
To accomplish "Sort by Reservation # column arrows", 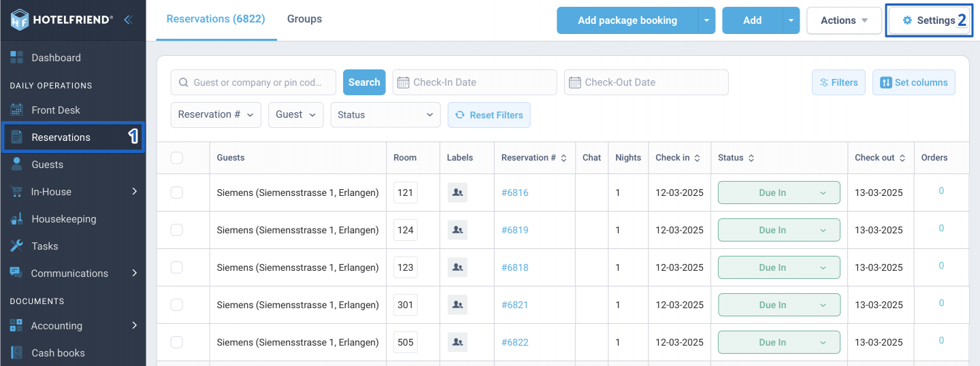I will click(563, 158).
